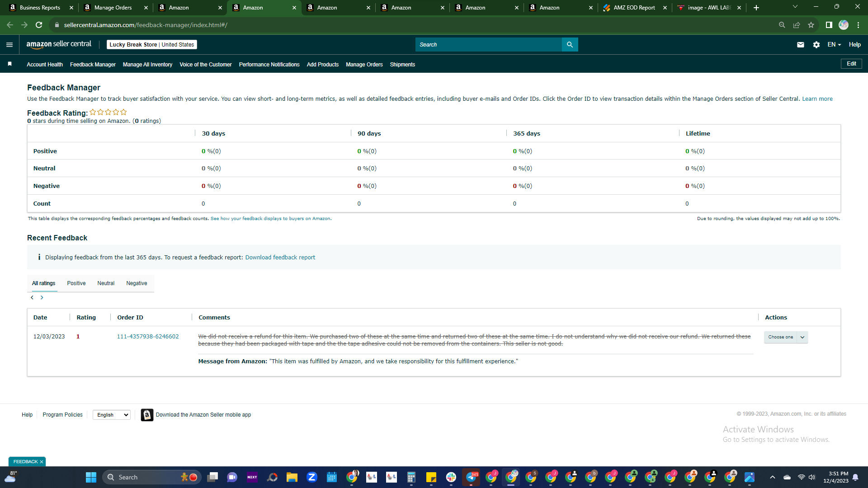The image size is (868, 488).
Task: Click the Help link in the header
Action: tap(854, 45)
